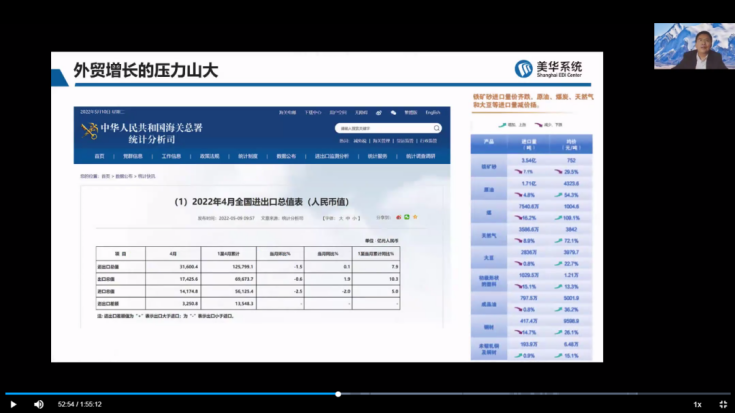Seek in the unplayed portion of timeline

point(534,394)
